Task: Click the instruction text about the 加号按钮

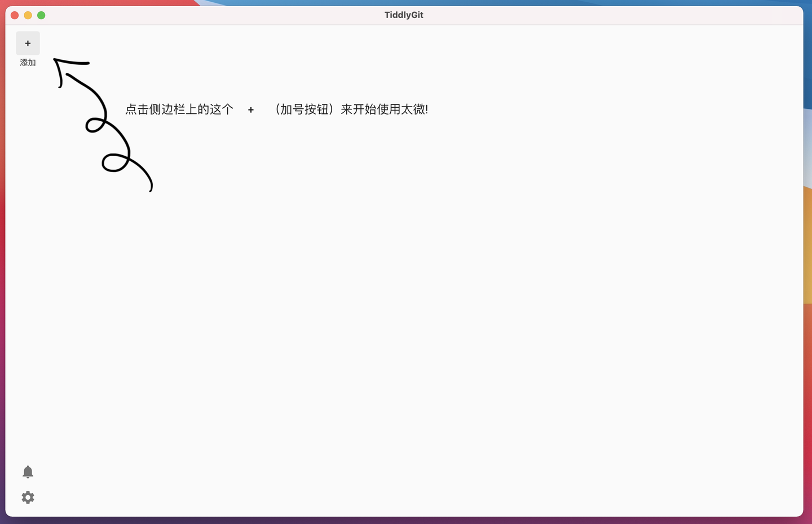Action: (x=276, y=109)
